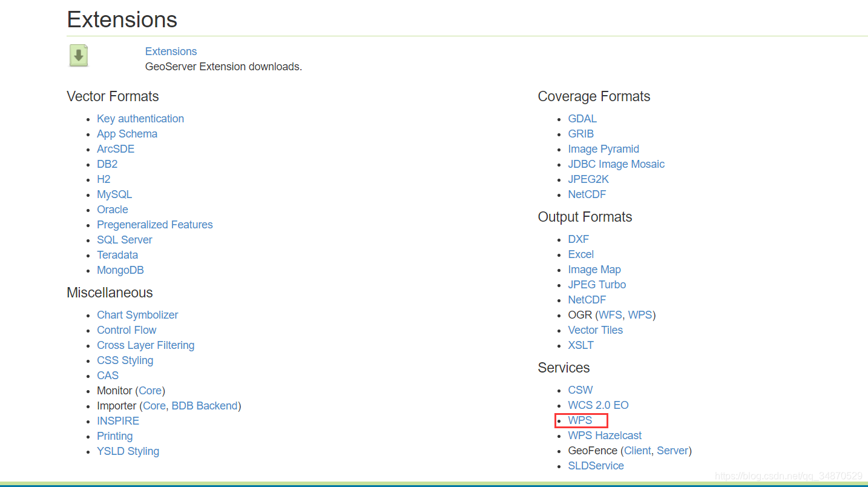Click the INSPIRE extension link
The width and height of the screenshot is (868, 487).
pos(118,421)
